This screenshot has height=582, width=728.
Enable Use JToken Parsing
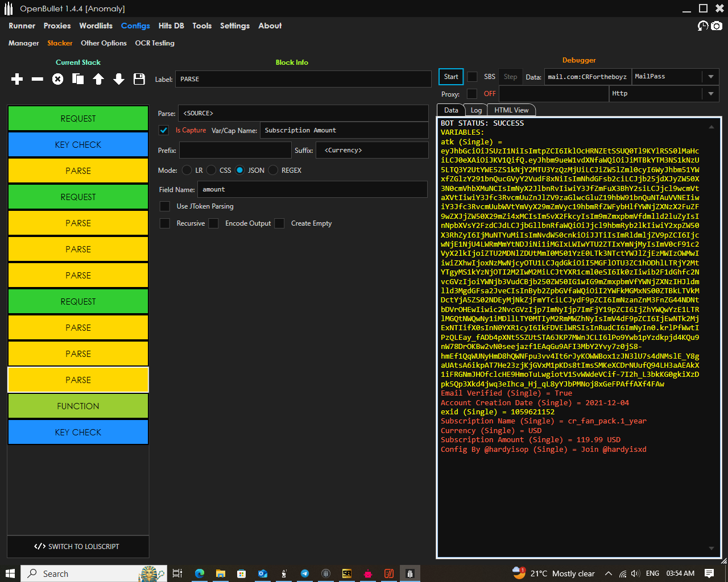pyautogui.click(x=165, y=206)
